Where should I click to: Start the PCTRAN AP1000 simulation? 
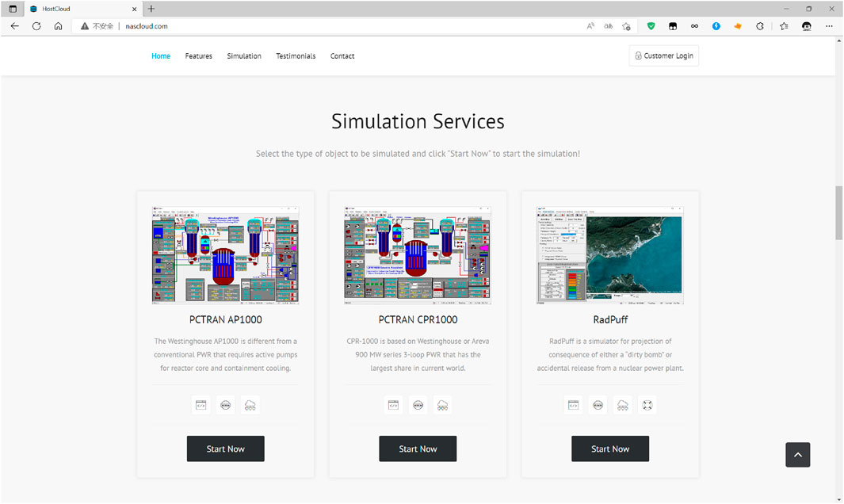226,449
